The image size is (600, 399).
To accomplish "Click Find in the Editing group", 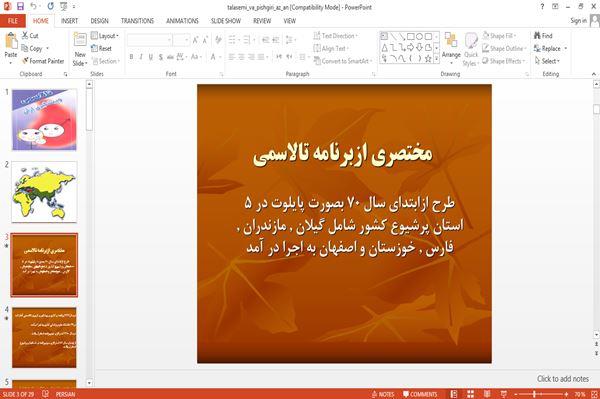I will (543, 36).
